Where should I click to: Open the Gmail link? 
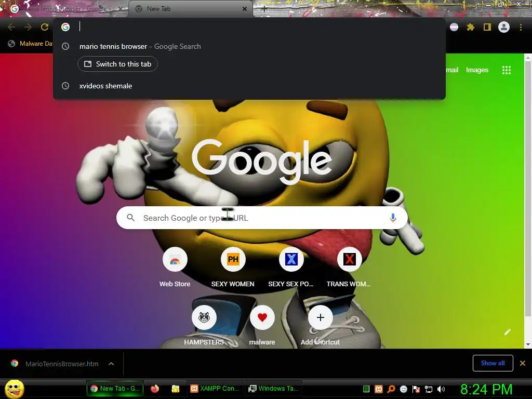453,70
